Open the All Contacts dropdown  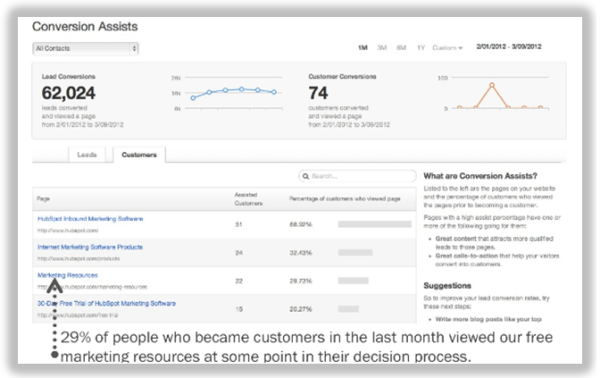85,49
